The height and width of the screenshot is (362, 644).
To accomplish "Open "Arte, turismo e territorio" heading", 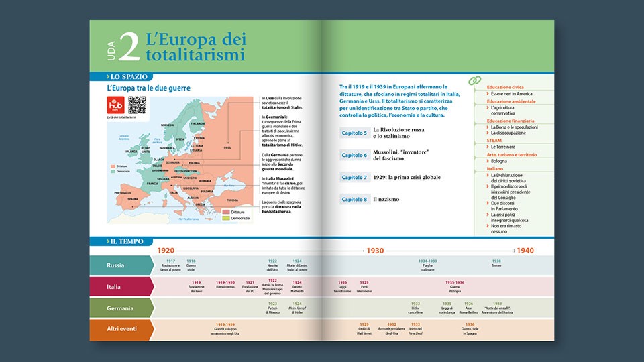I will 512,155.
